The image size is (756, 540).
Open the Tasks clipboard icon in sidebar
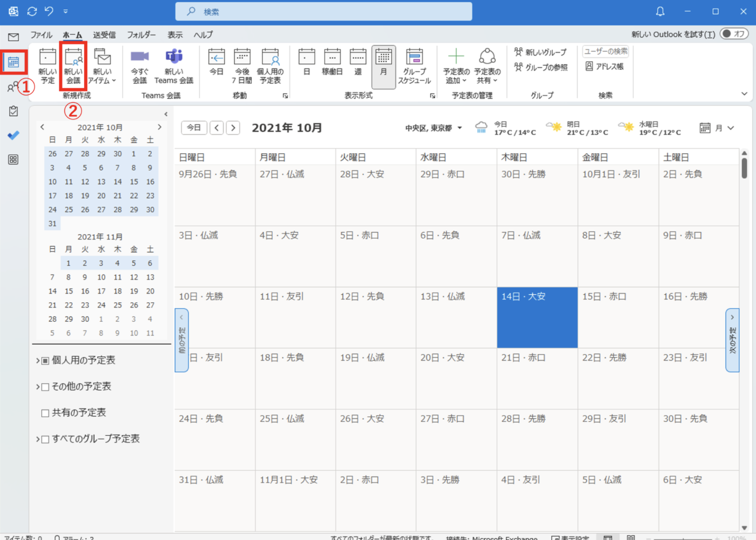[14, 111]
